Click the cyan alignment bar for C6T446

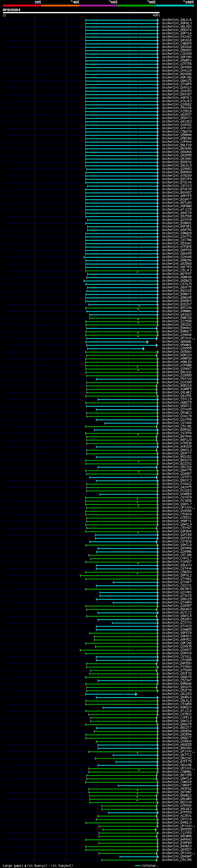tap(131, 423)
